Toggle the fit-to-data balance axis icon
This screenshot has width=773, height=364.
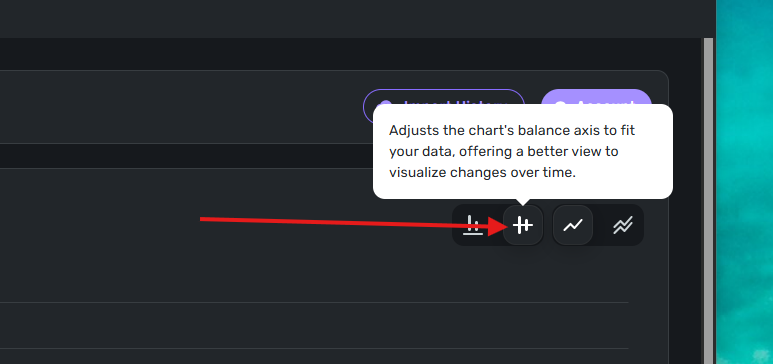[523, 225]
